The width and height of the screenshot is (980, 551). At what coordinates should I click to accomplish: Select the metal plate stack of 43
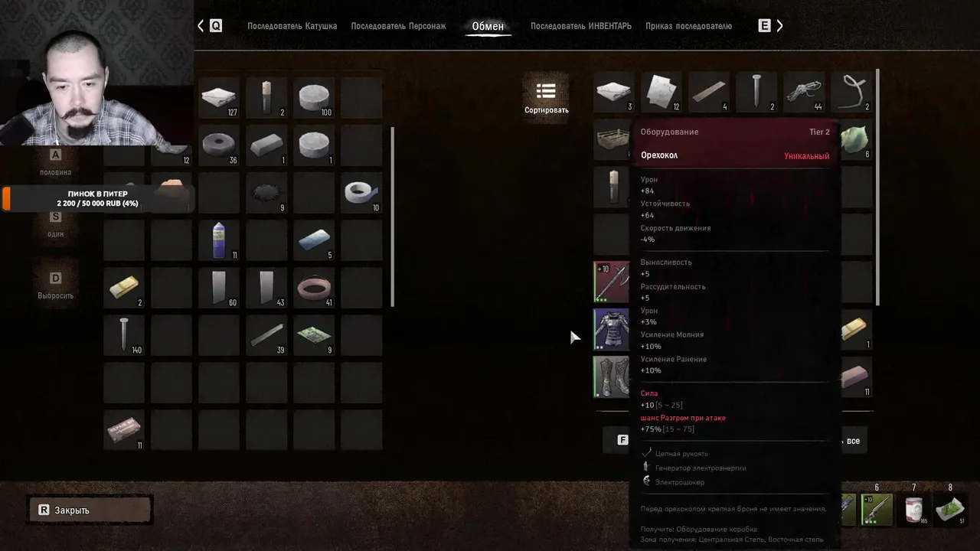[266, 287]
